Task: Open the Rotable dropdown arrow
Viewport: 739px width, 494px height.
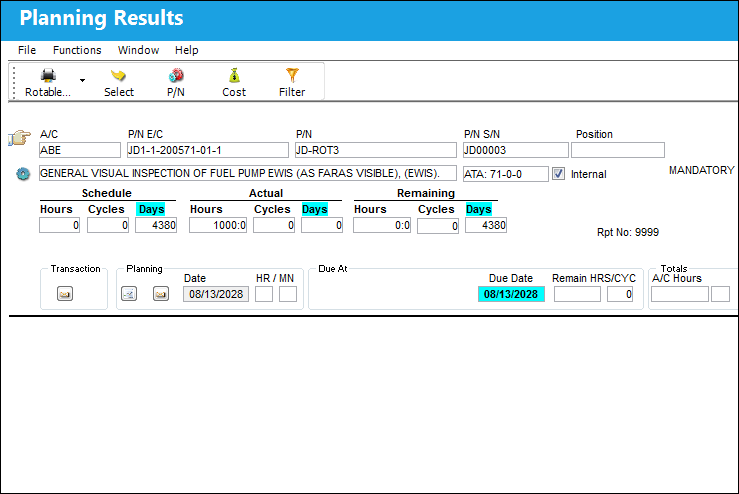Action: (x=82, y=81)
